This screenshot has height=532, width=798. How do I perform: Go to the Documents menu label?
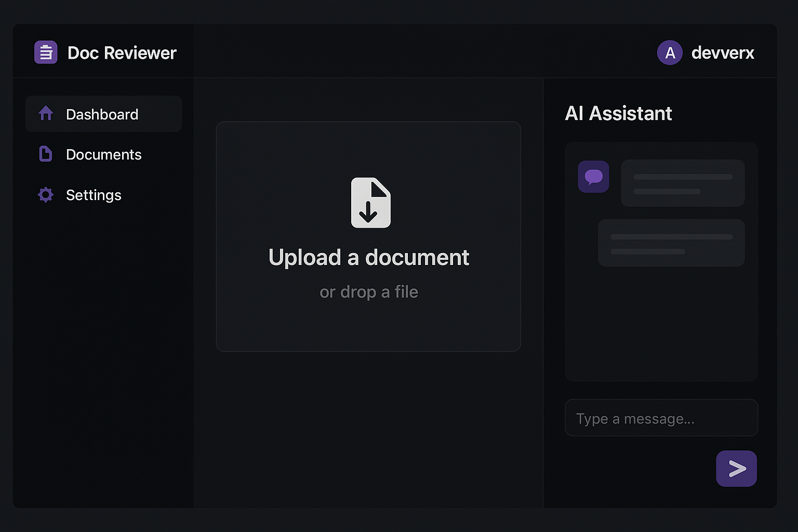coord(103,155)
